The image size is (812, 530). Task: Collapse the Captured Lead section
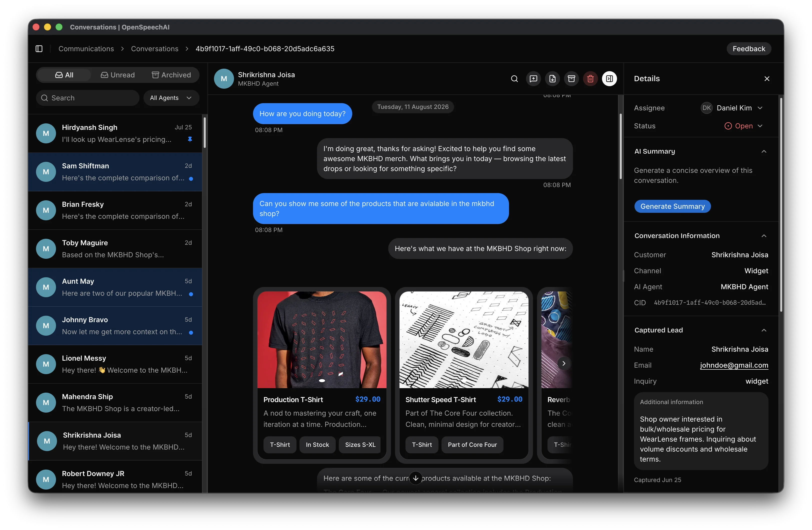764,330
